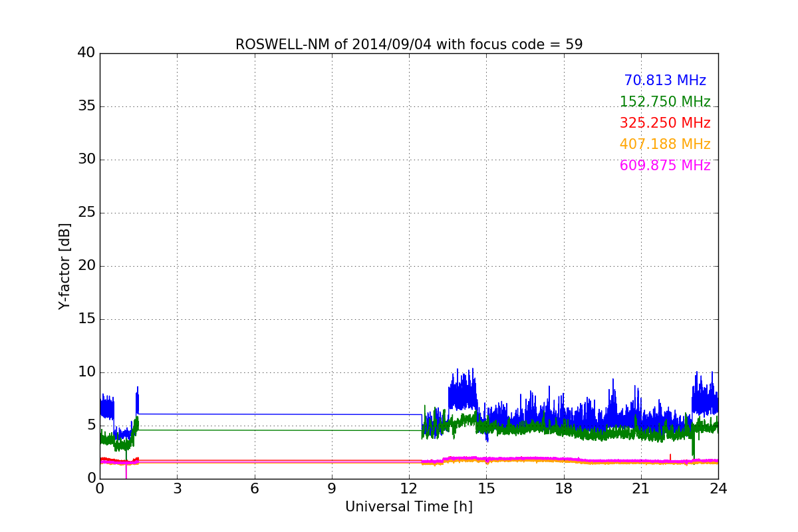The width and height of the screenshot is (798, 532).
Task: Click x-axis tick label 12
Action: tap(409, 489)
